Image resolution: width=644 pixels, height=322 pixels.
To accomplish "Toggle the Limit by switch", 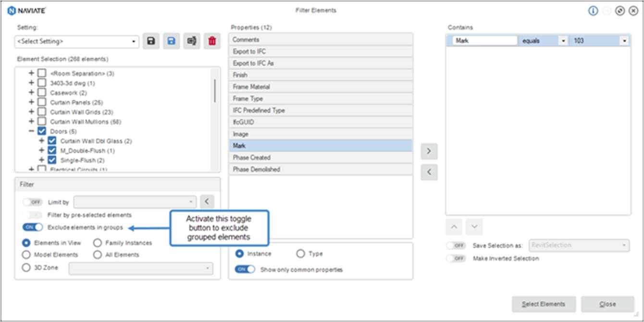I will [x=33, y=202].
